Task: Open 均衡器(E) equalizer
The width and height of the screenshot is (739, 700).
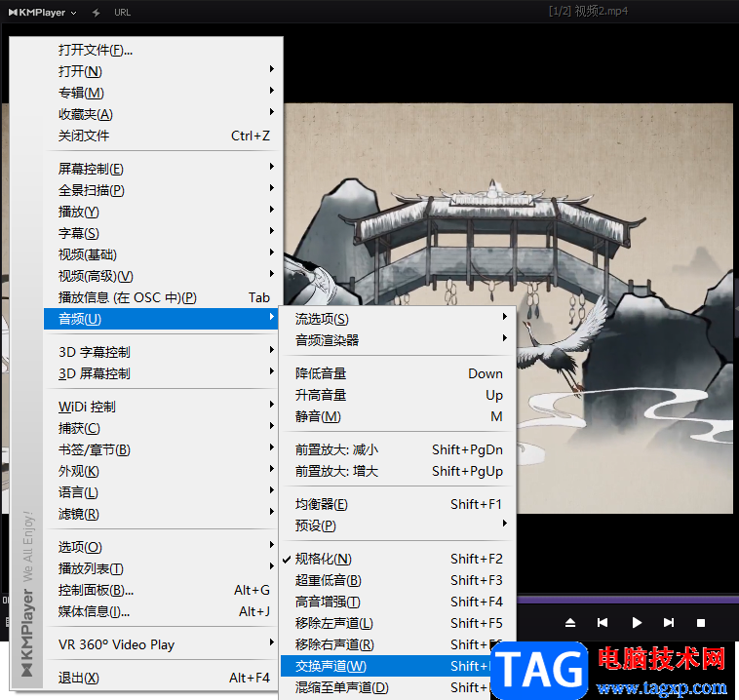Action: tap(399, 504)
